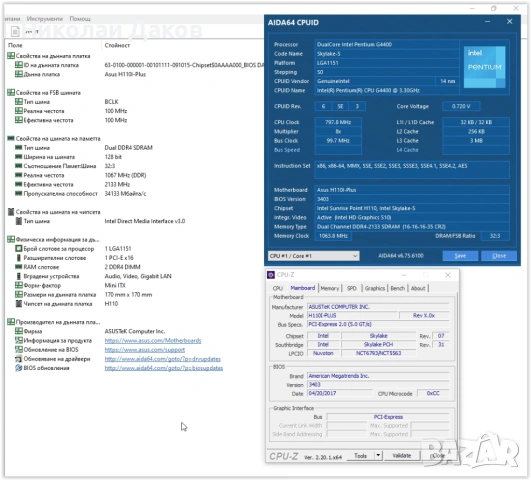
Task: Open the asus.com/Motherboards product link
Action: [153, 340]
